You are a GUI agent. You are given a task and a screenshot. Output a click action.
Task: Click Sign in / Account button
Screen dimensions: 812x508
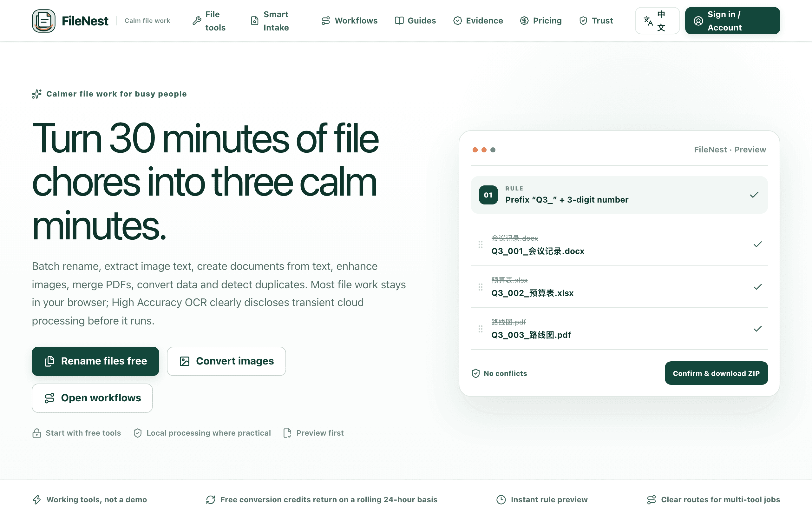point(732,21)
